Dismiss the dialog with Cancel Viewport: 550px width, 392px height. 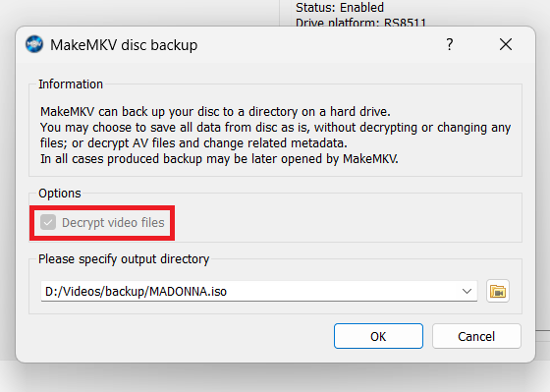[476, 336]
